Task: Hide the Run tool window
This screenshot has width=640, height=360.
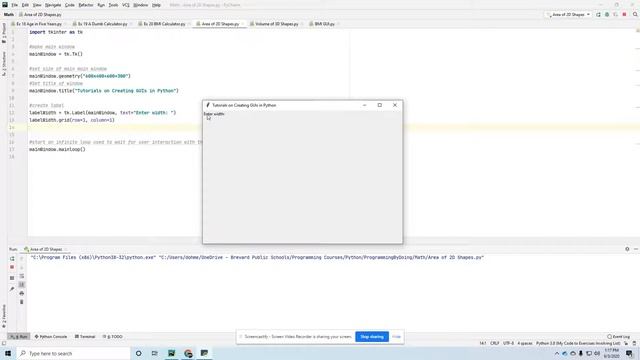Action: tap(636, 249)
